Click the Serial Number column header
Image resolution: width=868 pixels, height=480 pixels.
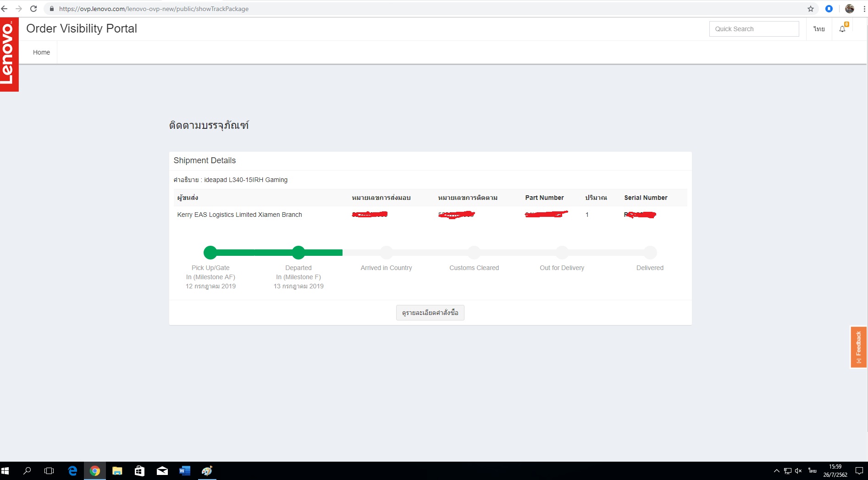[646, 198]
